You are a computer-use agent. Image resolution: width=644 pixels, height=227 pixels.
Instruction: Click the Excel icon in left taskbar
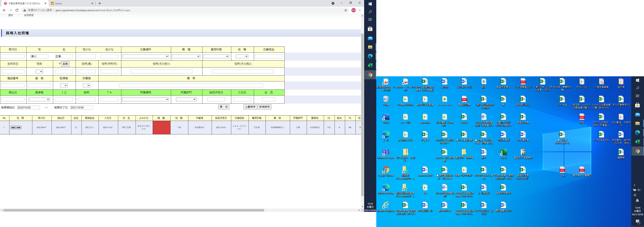[370, 66]
